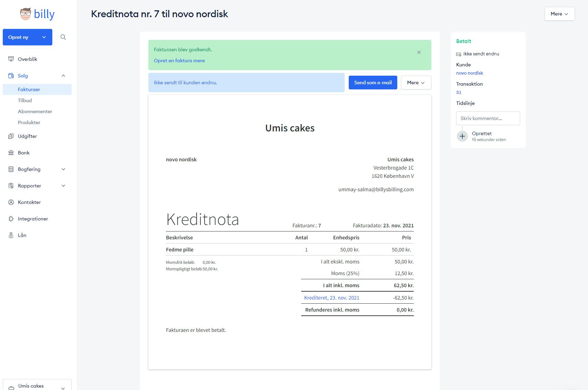Dismiss the green Fakturaen blev godkendt banner

coord(419,52)
